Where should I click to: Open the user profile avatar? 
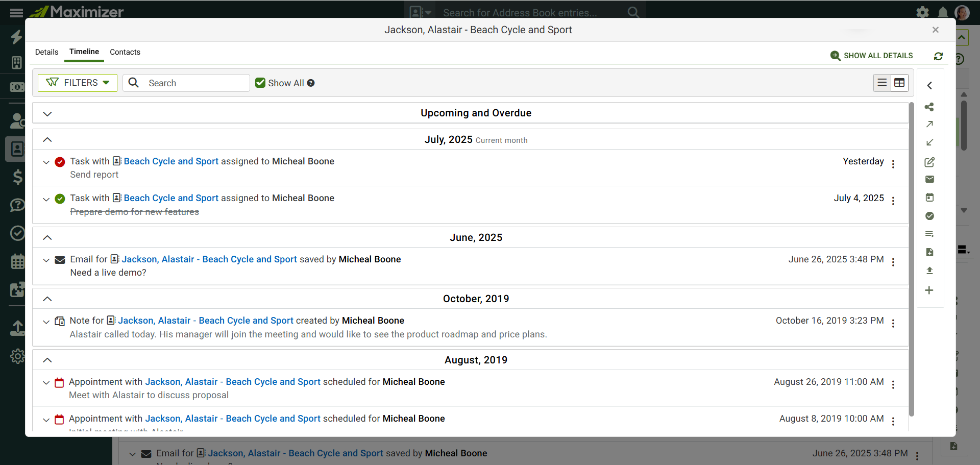962,12
